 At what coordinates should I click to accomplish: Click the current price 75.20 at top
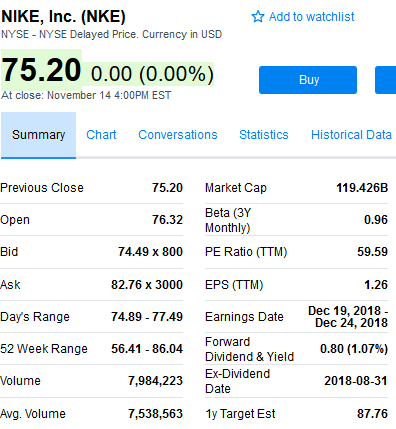click(41, 70)
